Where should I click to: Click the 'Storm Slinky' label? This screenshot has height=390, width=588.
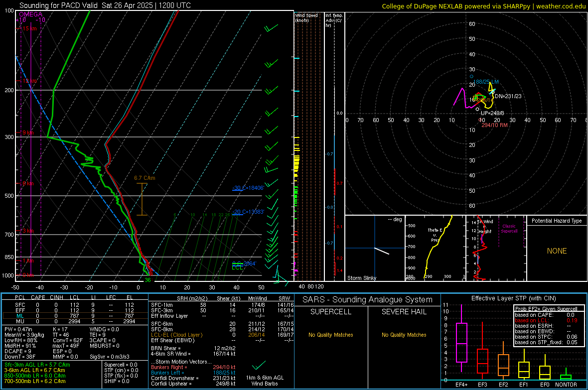(361, 278)
